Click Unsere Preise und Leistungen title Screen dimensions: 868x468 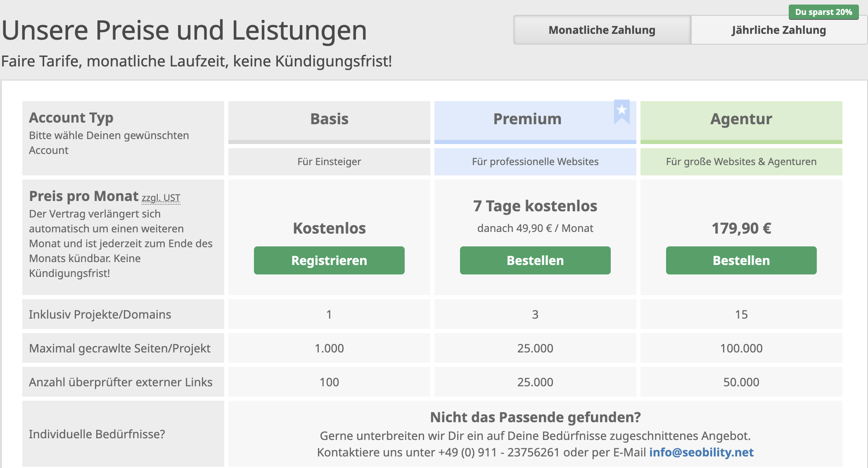(184, 31)
